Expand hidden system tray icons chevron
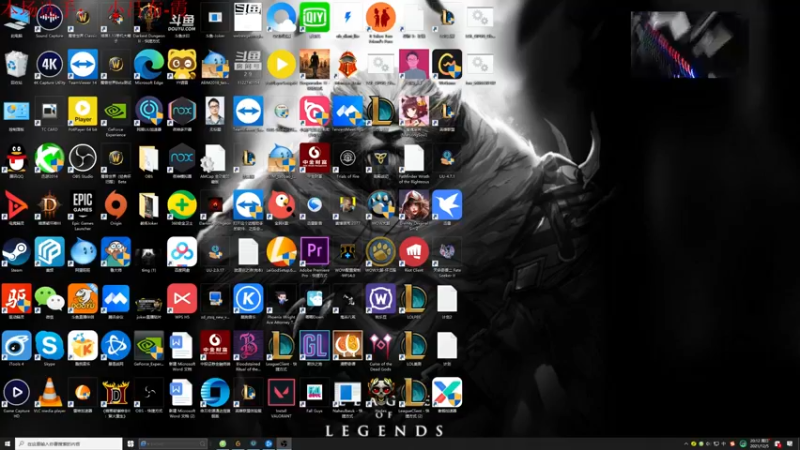800x450 pixels. (x=686, y=444)
